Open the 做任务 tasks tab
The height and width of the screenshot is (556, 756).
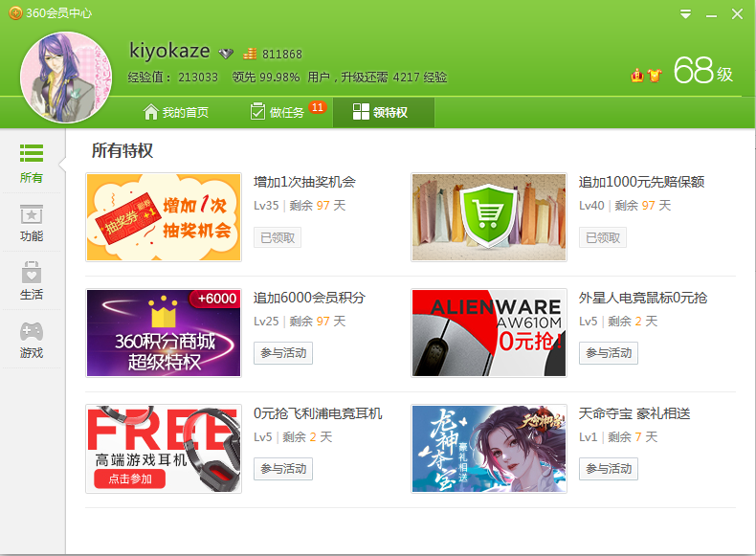[278, 112]
